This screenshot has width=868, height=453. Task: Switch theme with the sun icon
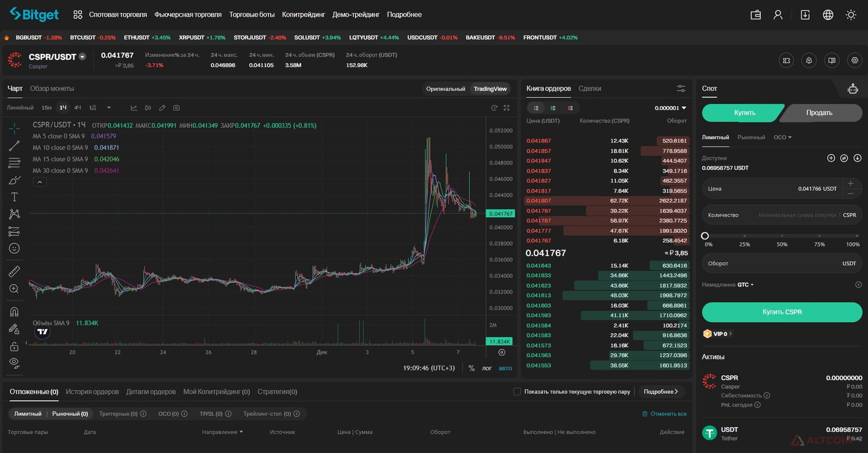click(x=851, y=15)
